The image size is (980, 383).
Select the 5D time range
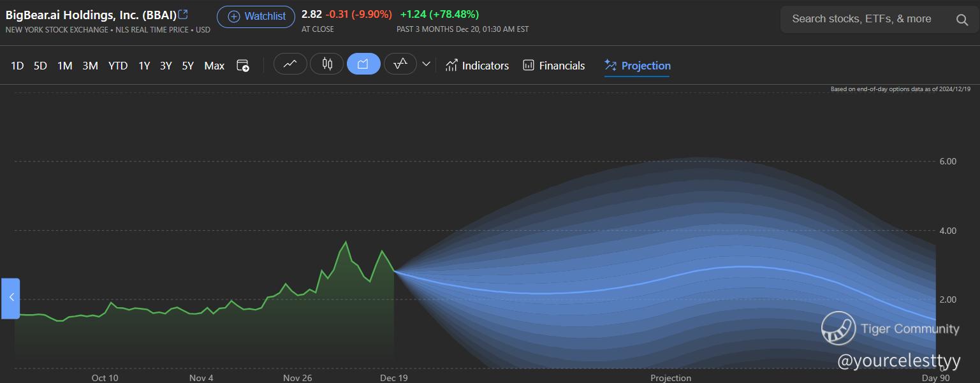40,66
